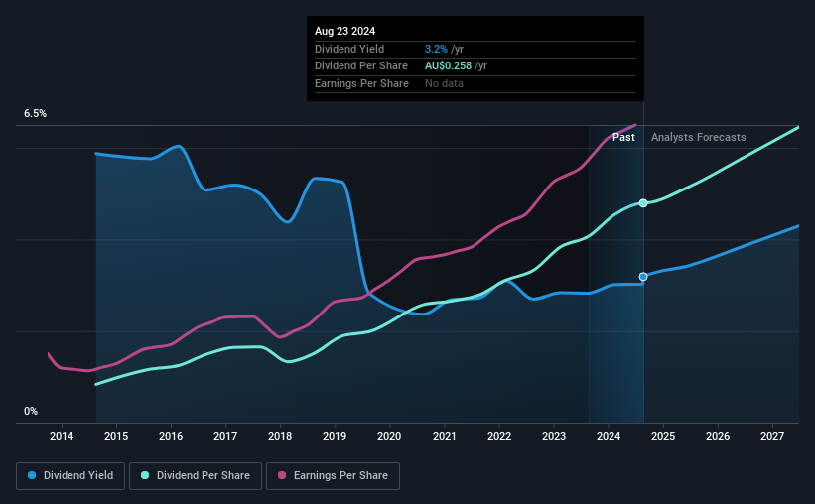Select the 2027 label on the x-axis
The height and width of the screenshot is (504, 815).
tap(772, 436)
